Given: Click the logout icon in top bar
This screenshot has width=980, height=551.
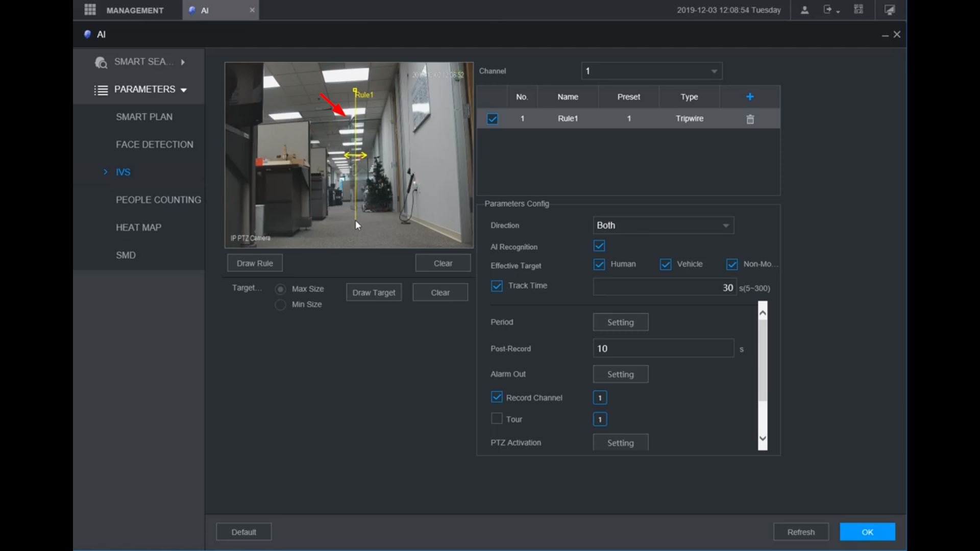Looking at the screenshot, I should 828,10.
